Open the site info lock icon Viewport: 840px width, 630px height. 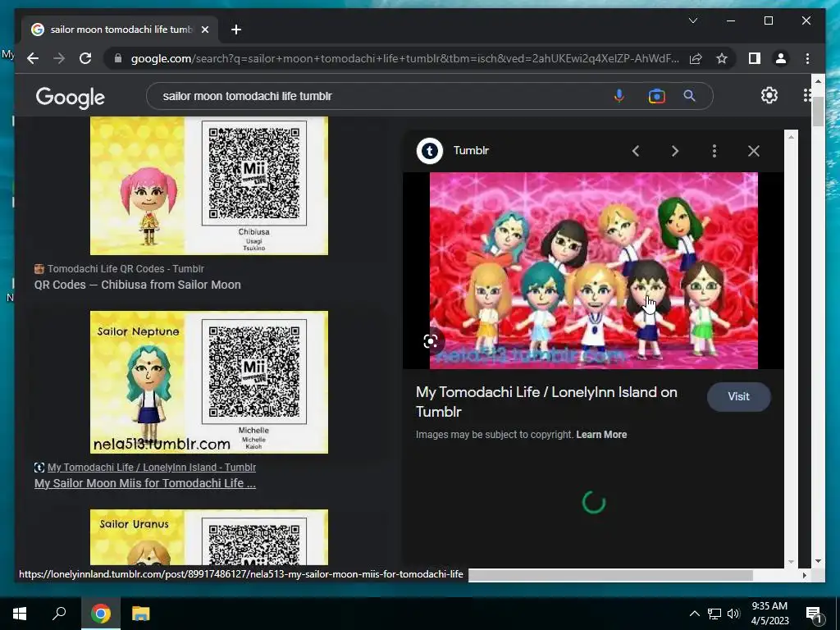[118, 58]
